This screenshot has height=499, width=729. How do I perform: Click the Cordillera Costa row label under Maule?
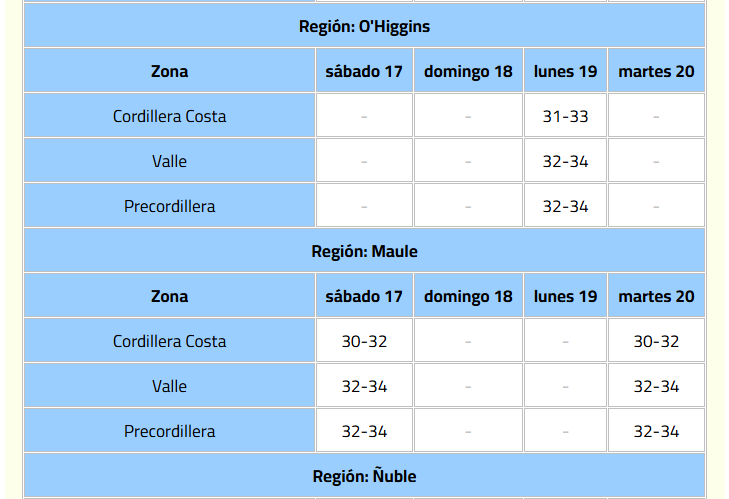[169, 341]
